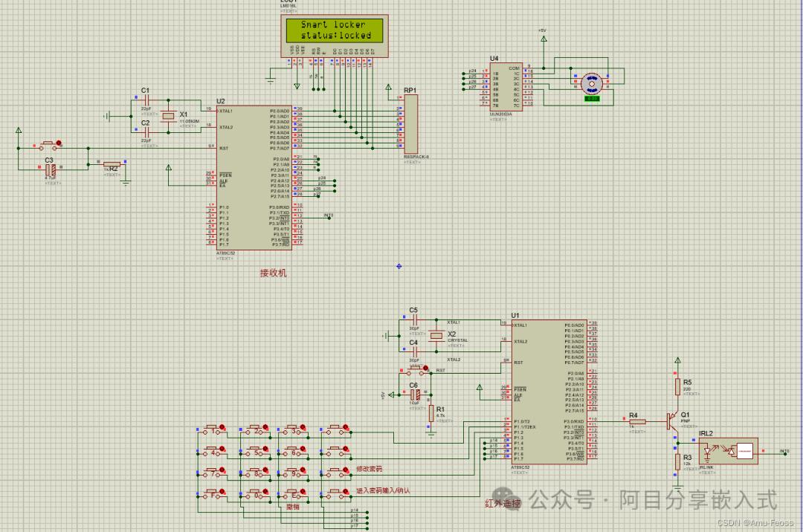Select crystal X1 near U2

coord(169,117)
